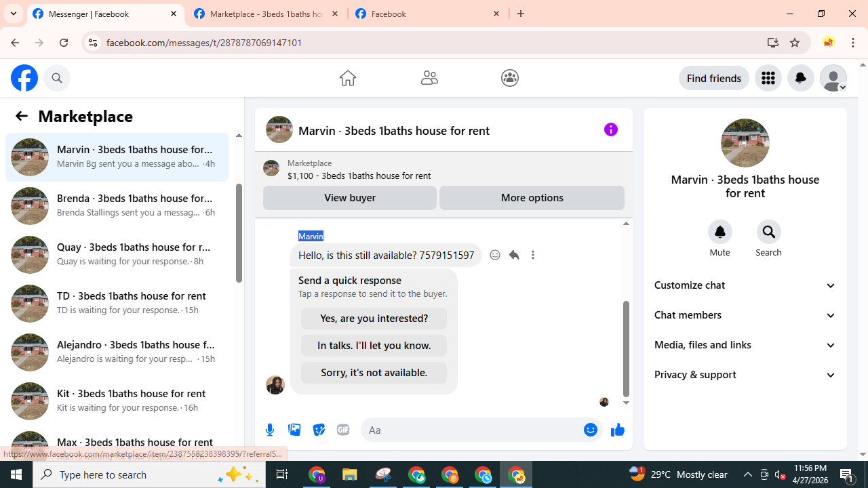The height and width of the screenshot is (488, 868).
Task: Click the chat messages scrollbar
Action: point(626,348)
